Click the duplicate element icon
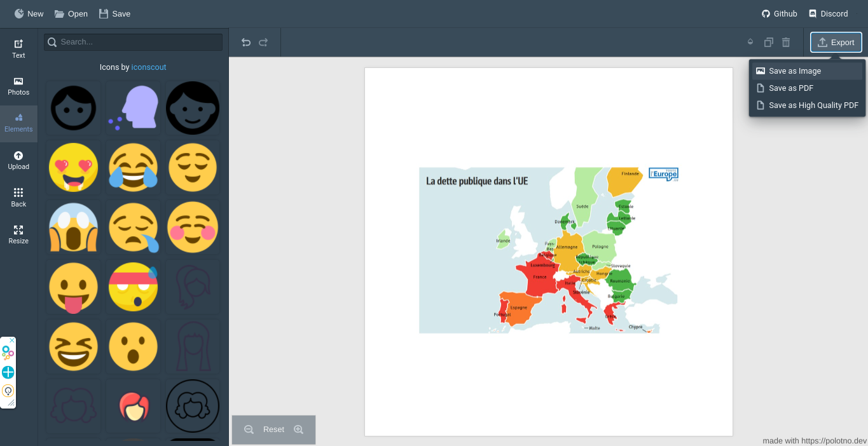The image size is (868, 446). (768, 42)
